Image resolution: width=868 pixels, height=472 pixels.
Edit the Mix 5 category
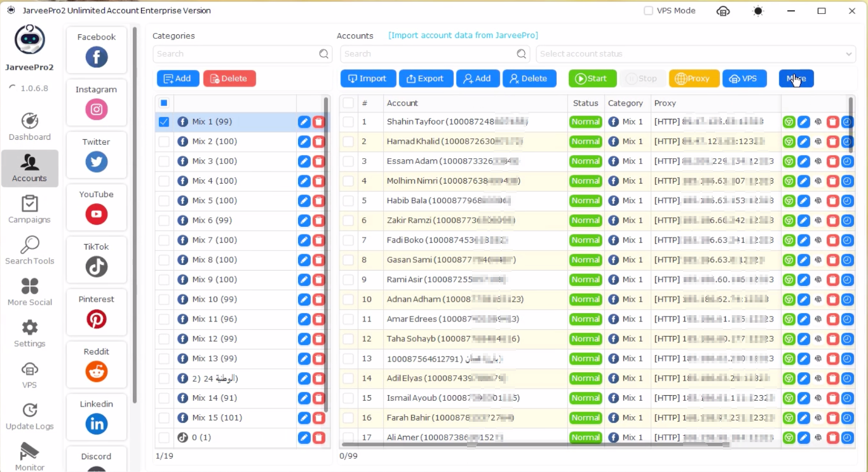pos(304,201)
